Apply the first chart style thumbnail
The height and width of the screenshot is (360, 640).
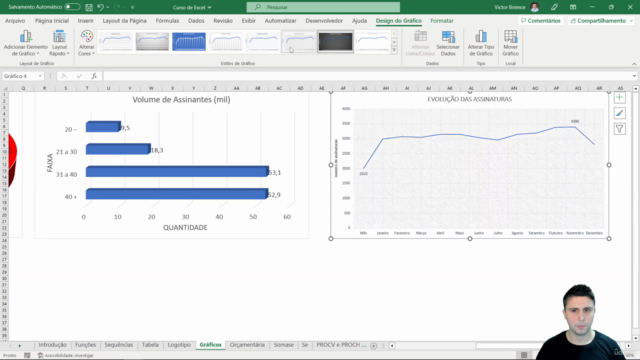(116, 42)
